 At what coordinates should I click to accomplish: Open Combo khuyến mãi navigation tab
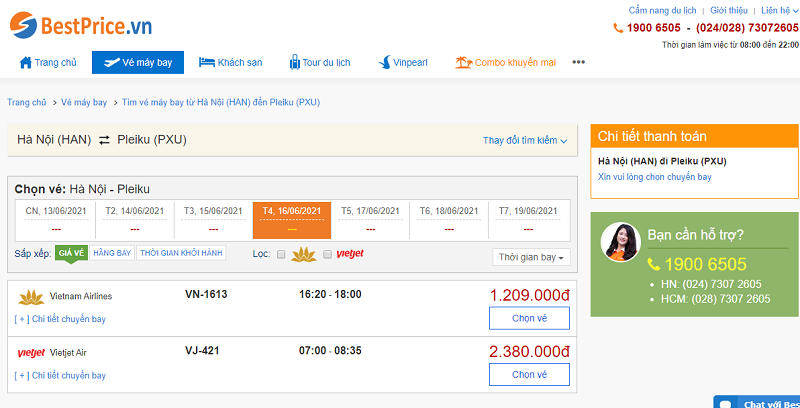click(x=505, y=63)
